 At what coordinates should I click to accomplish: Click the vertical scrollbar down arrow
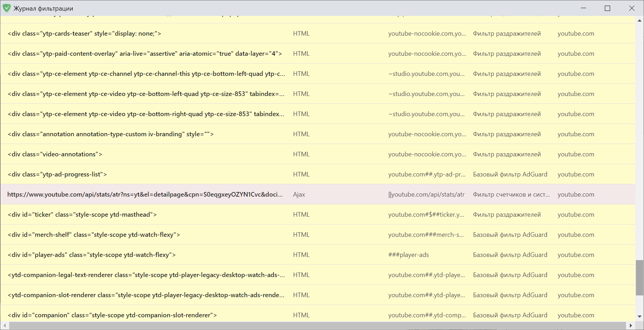639,317
